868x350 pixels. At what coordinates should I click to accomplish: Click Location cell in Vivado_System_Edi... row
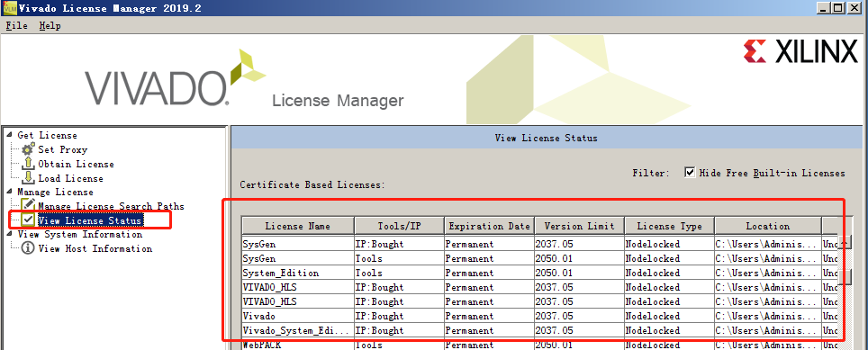click(x=767, y=330)
